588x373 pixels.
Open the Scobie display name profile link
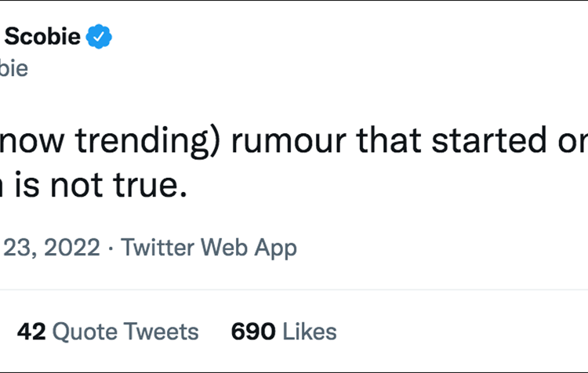pos(42,36)
